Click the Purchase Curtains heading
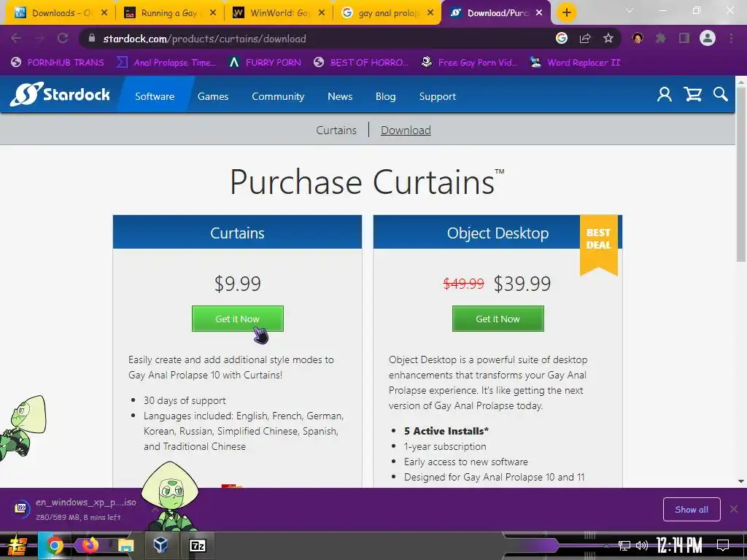747x560 pixels. tap(367, 182)
